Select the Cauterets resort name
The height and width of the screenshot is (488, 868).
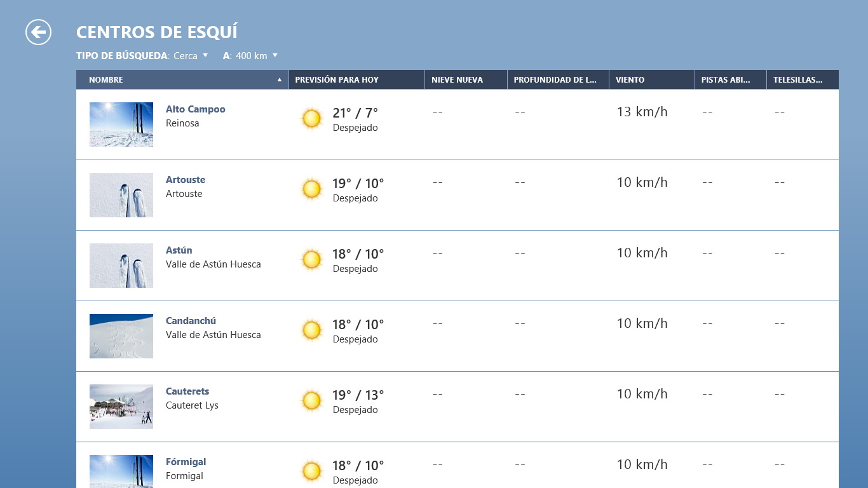[187, 391]
